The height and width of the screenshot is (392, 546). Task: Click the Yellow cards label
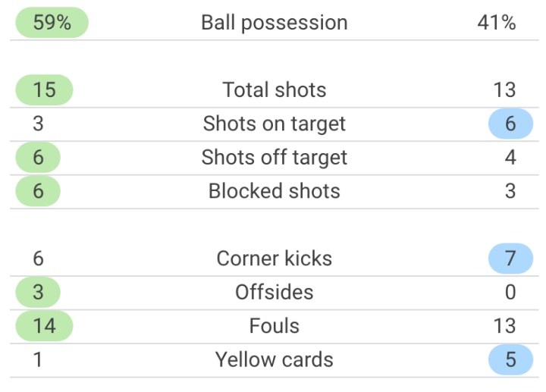click(274, 359)
